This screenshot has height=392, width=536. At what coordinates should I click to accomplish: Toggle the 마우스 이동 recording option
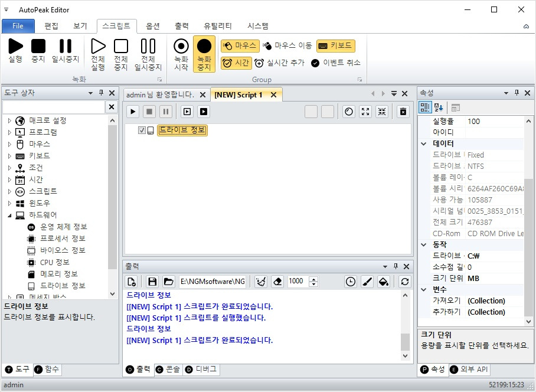tap(287, 45)
